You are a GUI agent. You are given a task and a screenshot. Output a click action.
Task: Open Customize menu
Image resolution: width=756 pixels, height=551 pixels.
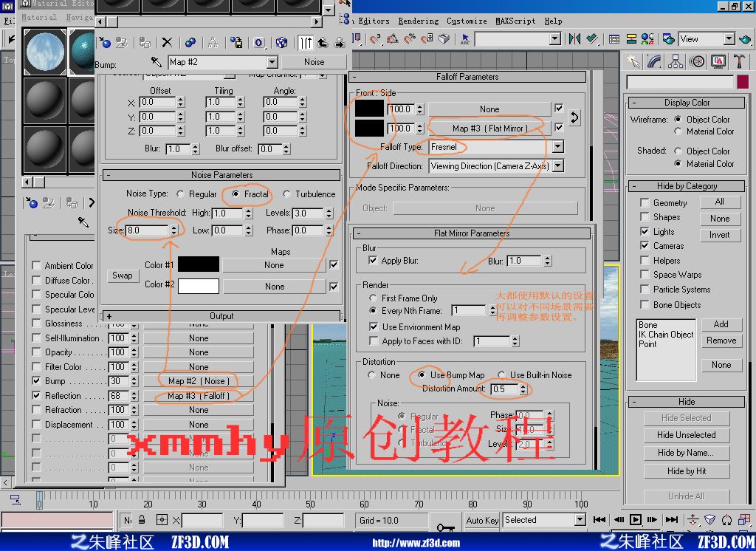coord(467,21)
